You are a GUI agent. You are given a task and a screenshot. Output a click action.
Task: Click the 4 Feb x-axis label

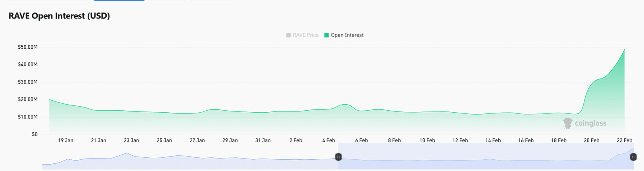tap(328, 140)
